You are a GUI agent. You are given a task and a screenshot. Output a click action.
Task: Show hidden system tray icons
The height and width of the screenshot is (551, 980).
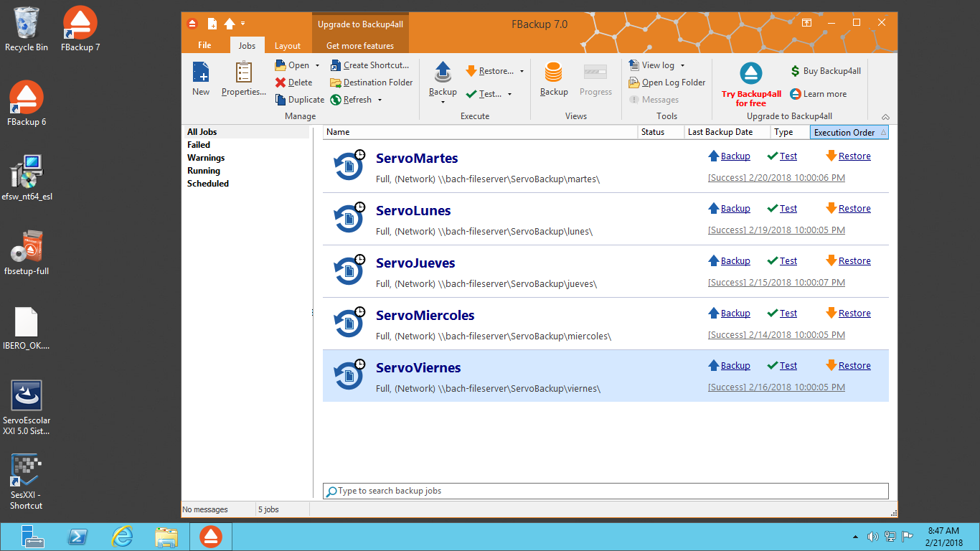click(x=855, y=537)
